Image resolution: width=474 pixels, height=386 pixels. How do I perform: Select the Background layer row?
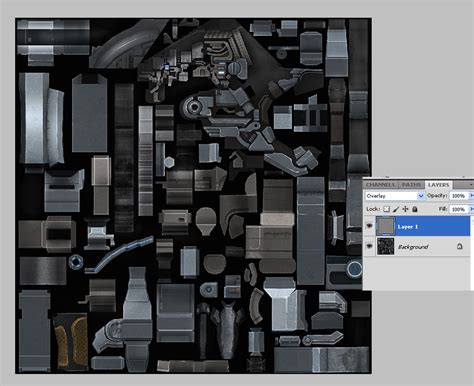point(417,246)
